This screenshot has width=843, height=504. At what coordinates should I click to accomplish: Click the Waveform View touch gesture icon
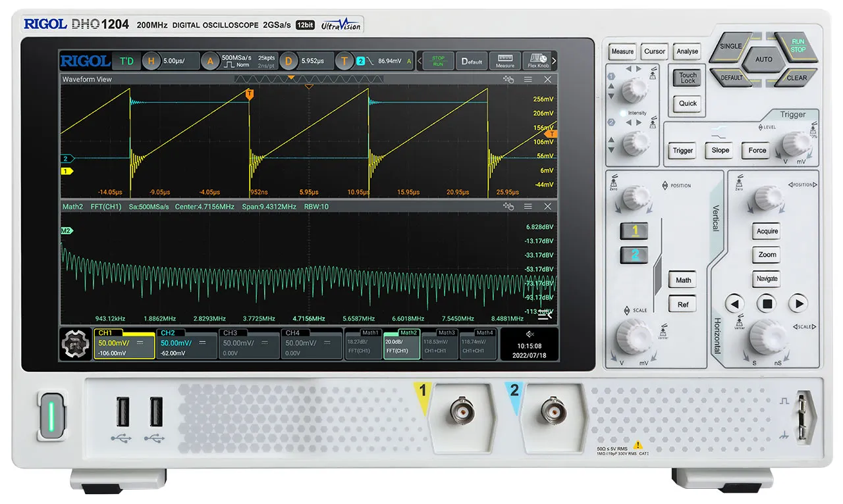click(x=508, y=80)
